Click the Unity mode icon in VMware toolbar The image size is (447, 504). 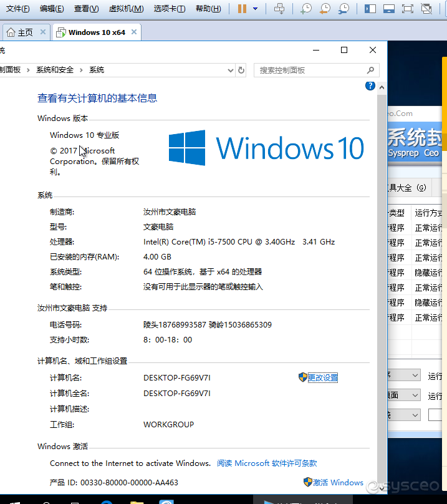[426, 9]
